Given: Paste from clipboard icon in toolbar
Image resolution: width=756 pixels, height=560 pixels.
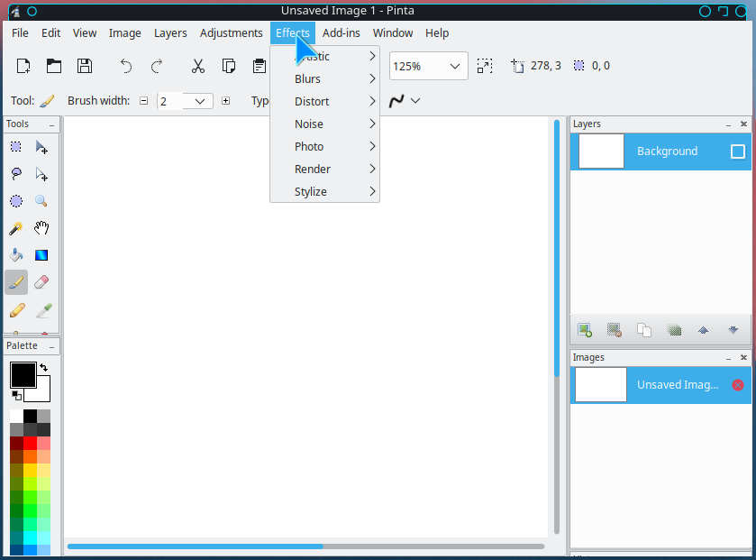Looking at the screenshot, I should (x=260, y=66).
